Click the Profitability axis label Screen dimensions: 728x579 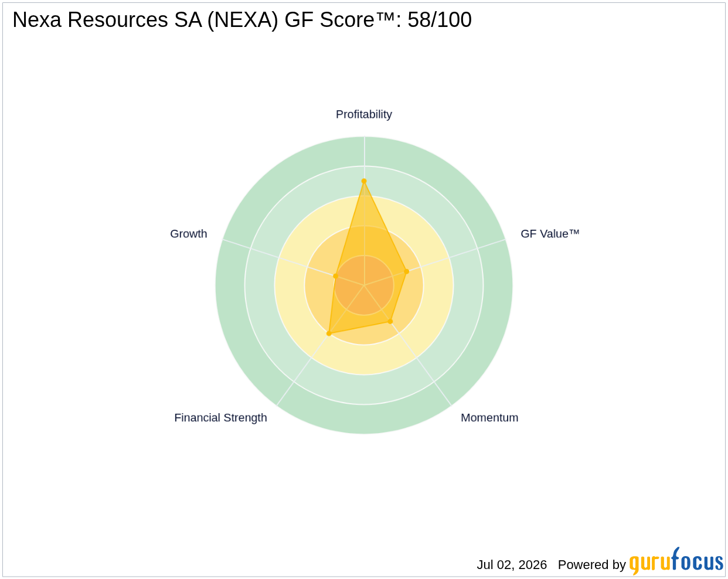click(363, 114)
